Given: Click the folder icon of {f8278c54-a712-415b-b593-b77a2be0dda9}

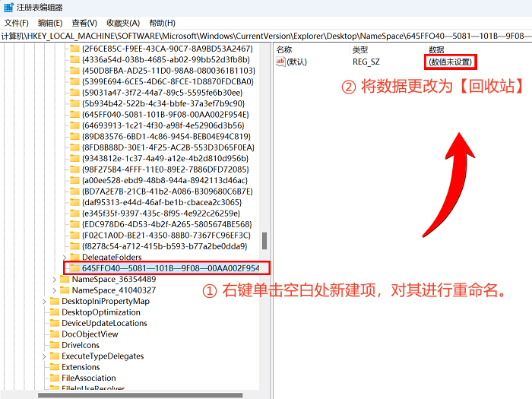Looking at the screenshot, I should (74, 246).
